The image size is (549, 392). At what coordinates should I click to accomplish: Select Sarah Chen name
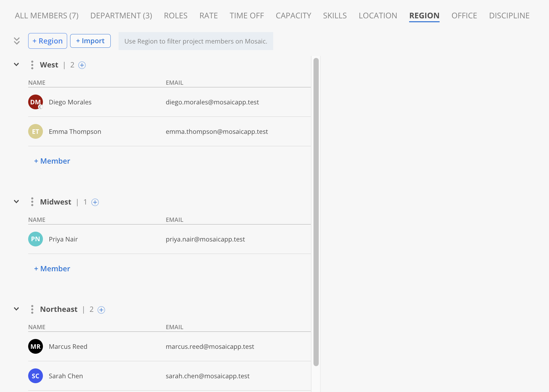66,376
